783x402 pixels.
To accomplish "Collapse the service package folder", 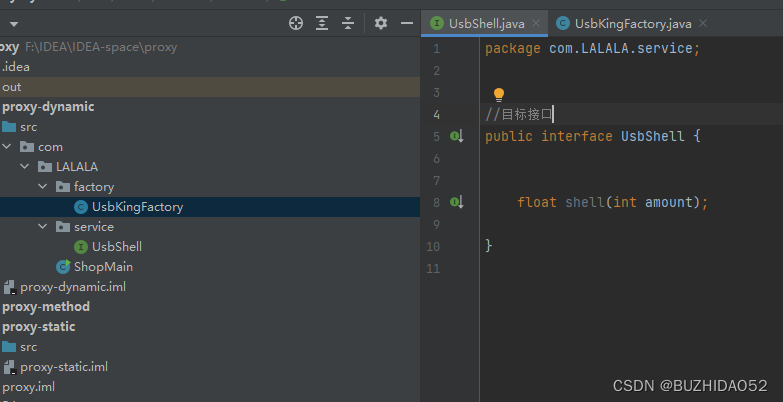I will coord(43,226).
